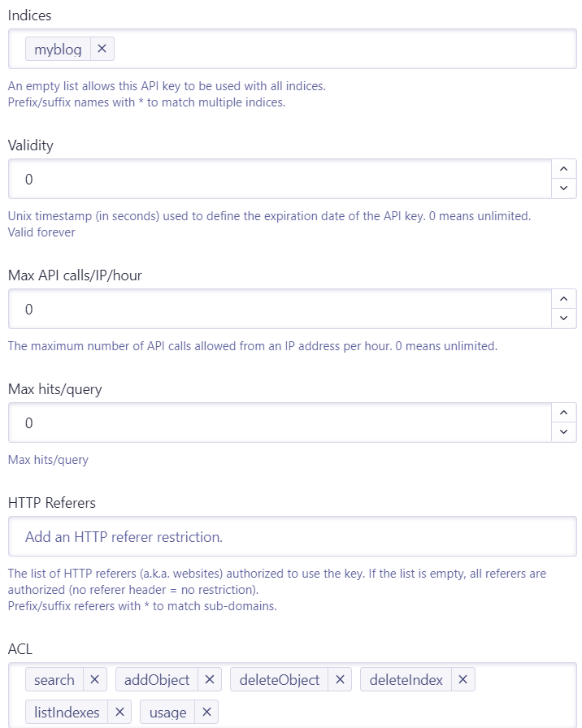Screen dimensions: 582x728
Task: Remove the search ACL tag
Action: point(94,680)
